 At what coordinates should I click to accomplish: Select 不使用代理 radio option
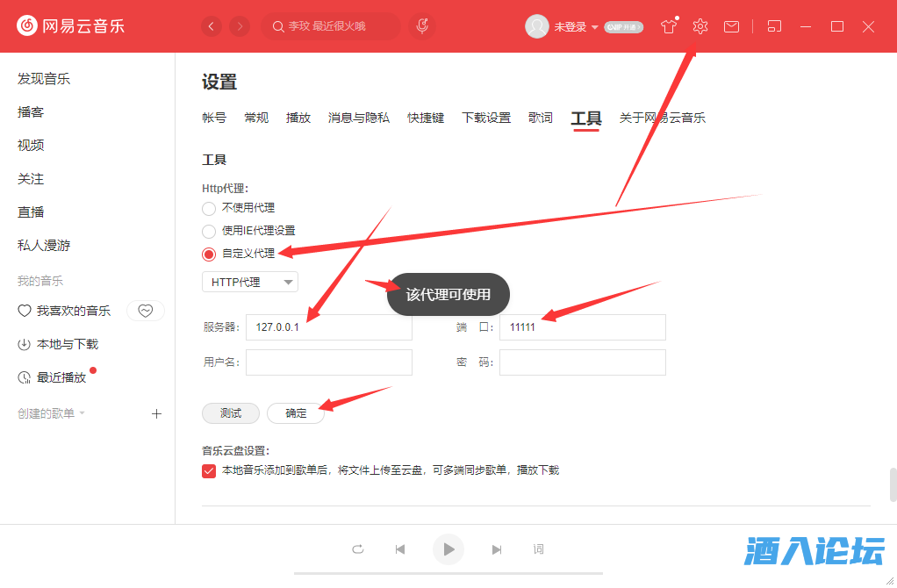coord(209,208)
